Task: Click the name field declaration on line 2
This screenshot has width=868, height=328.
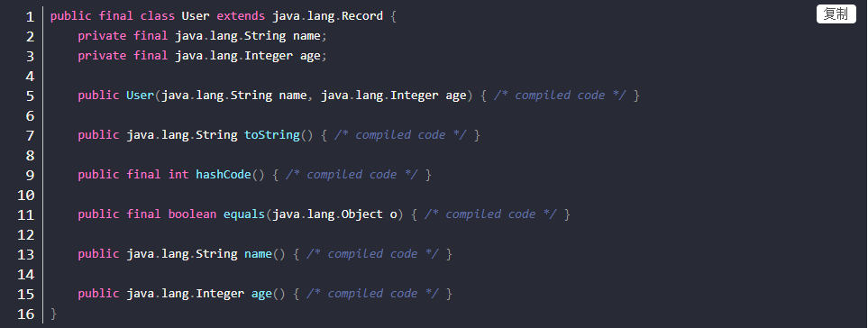Action: [x=306, y=36]
